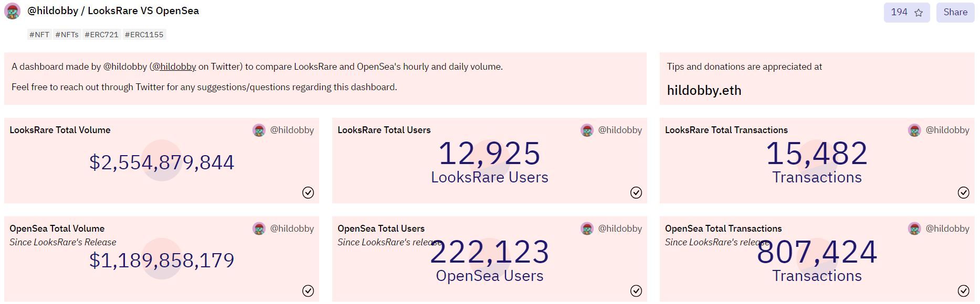Click checkmark status icon on LooksRare Total Transactions
Screen dimensions: 980x304
coord(964,192)
